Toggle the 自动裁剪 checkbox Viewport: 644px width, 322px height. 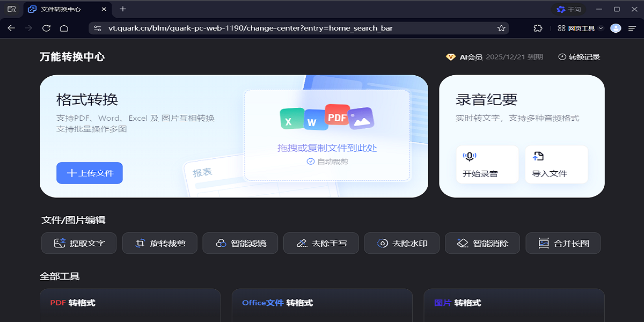[x=310, y=161]
